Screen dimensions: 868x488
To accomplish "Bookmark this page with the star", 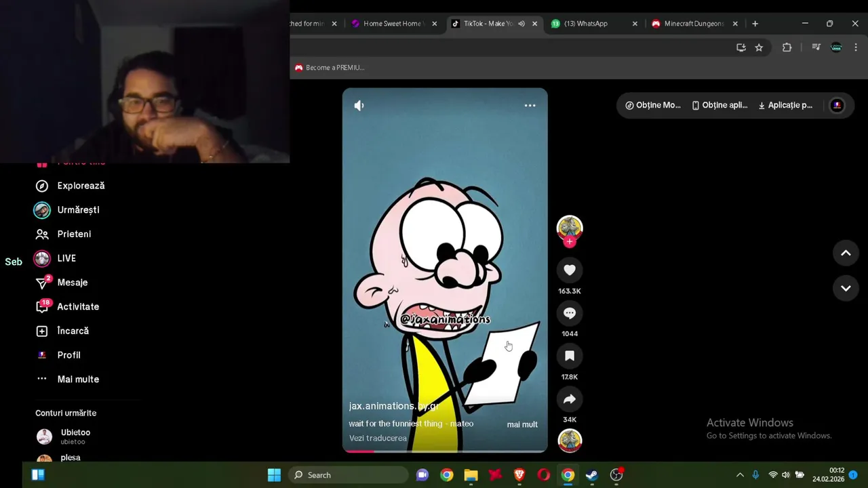I will pos(759,47).
